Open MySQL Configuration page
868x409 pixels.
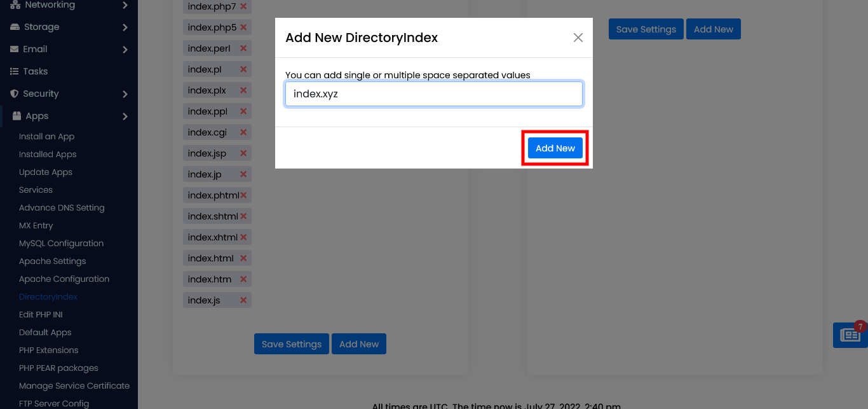tap(61, 243)
